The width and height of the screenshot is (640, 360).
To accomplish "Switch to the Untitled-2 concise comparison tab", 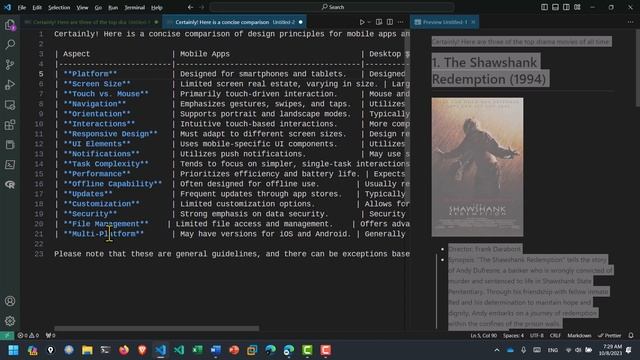I will [x=235, y=22].
